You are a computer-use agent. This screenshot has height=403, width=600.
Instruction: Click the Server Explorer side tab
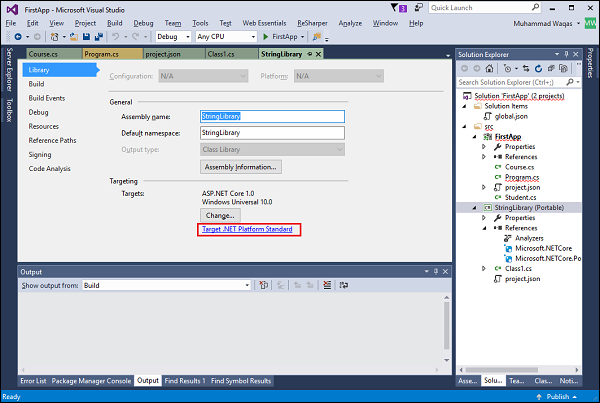click(9, 70)
